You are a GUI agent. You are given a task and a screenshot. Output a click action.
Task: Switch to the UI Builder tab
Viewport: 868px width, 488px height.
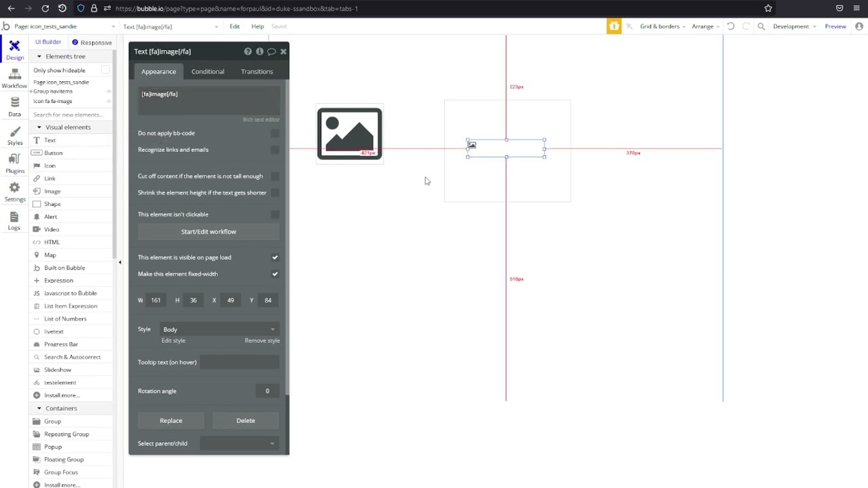(x=48, y=42)
